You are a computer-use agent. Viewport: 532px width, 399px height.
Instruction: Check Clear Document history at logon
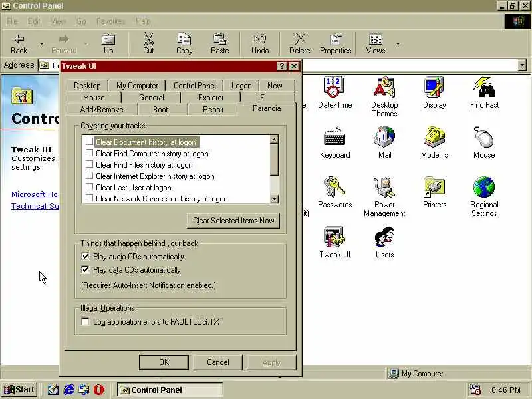(89, 141)
